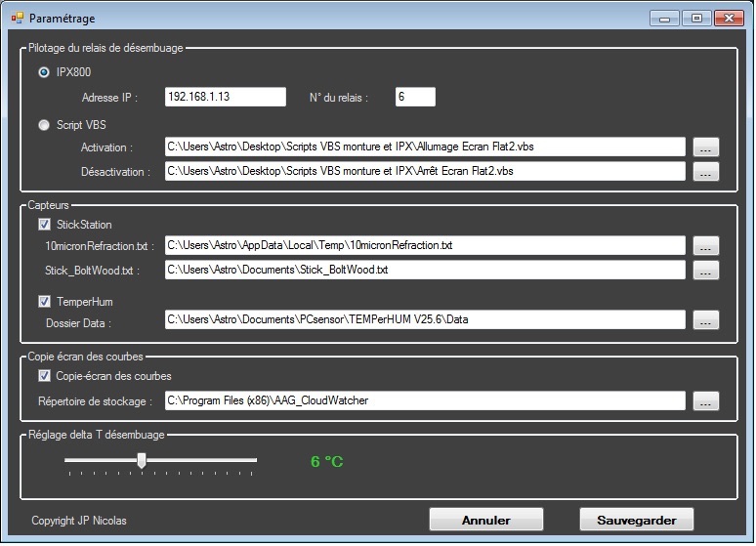
Task: Toggle the TemperHum checkbox
Action: [x=44, y=302]
